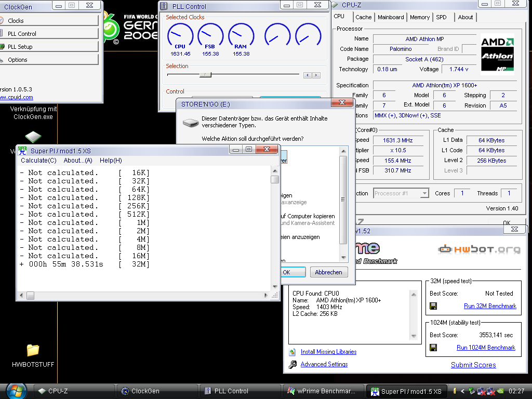Click the down arrow of wPrime CPU info scrollbar
Viewport: 532px width, 399px height.
(414, 336)
